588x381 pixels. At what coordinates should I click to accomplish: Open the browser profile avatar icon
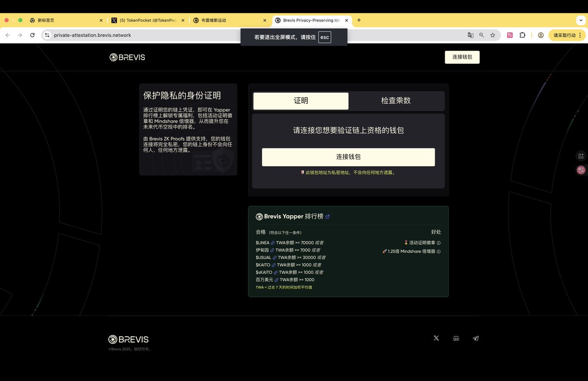point(539,35)
